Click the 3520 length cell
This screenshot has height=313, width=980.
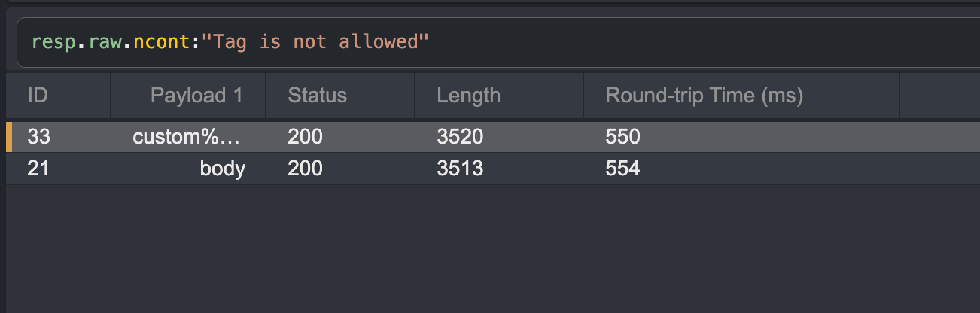[x=460, y=137]
